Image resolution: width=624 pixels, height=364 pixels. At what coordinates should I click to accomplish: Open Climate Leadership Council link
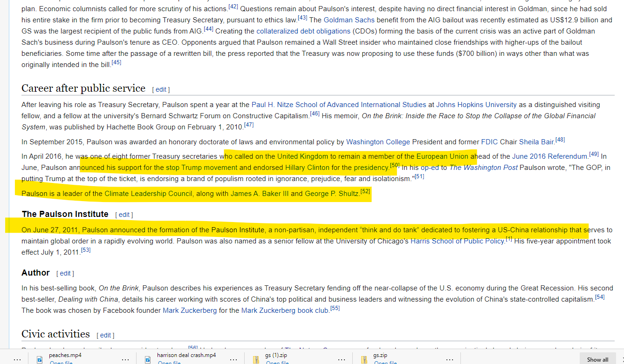148,193
